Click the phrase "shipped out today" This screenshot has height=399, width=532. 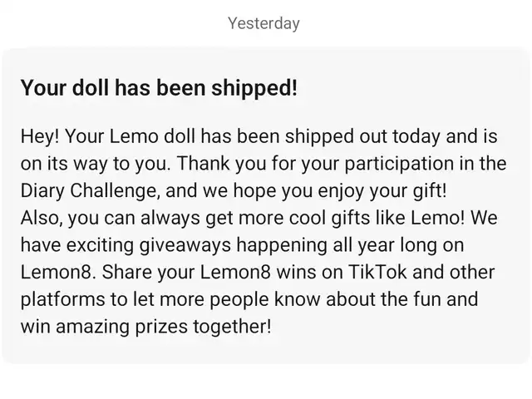click(x=362, y=136)
